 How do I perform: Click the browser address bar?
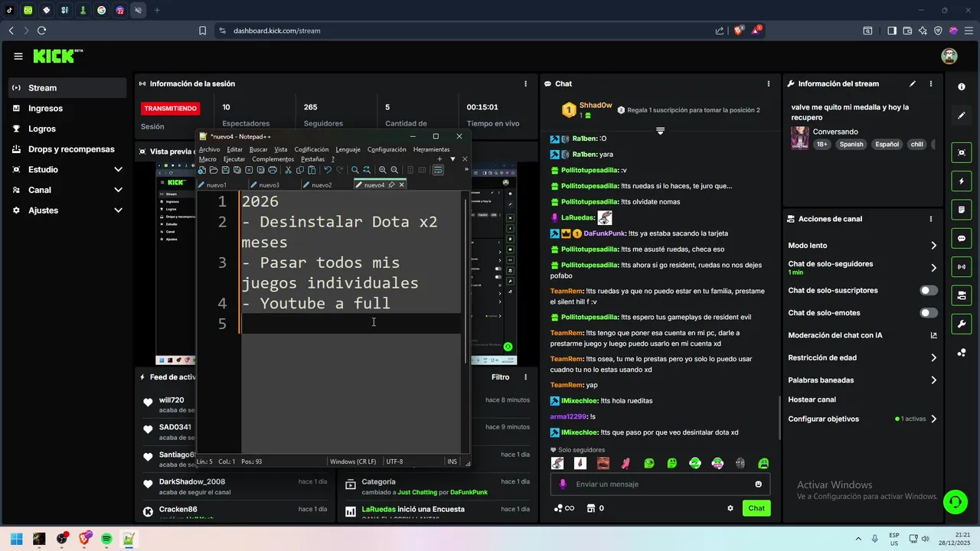click(x=459, y=31)
